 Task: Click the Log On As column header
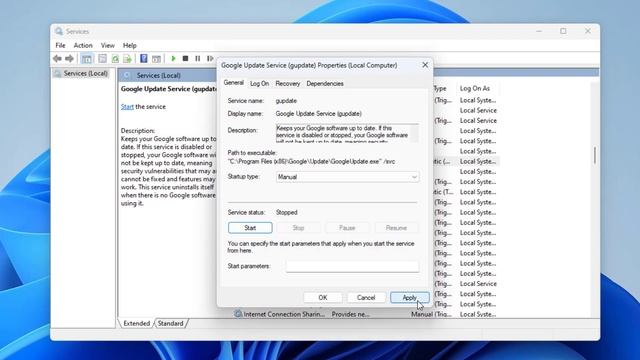click(x=475, y=88)
